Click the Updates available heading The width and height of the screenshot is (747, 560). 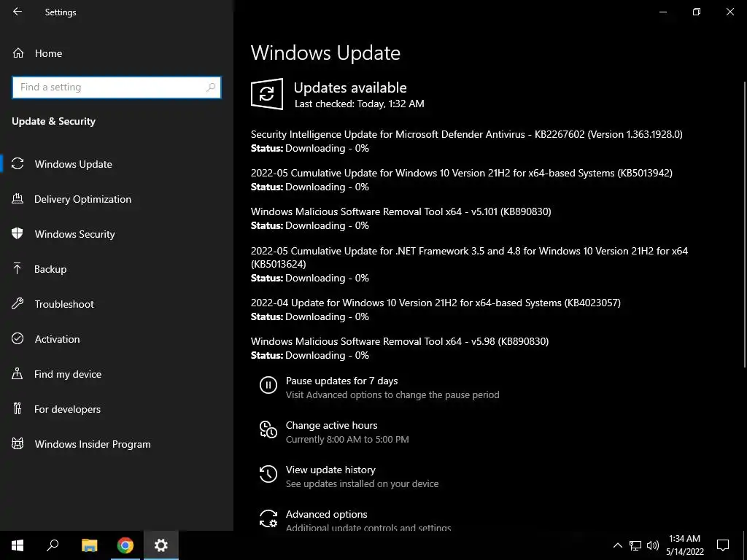[350, 87]
